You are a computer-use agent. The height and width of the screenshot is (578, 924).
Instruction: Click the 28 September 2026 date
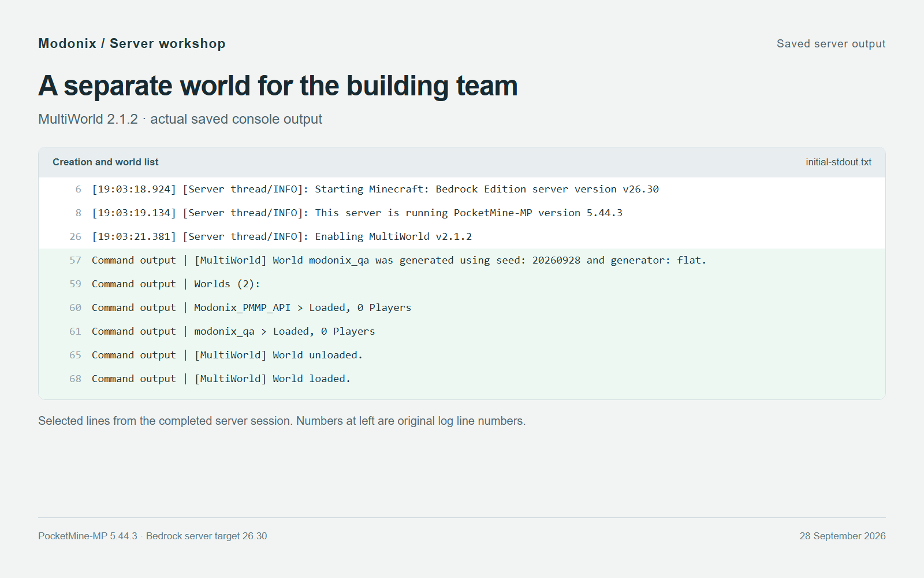tap(843, 536)
